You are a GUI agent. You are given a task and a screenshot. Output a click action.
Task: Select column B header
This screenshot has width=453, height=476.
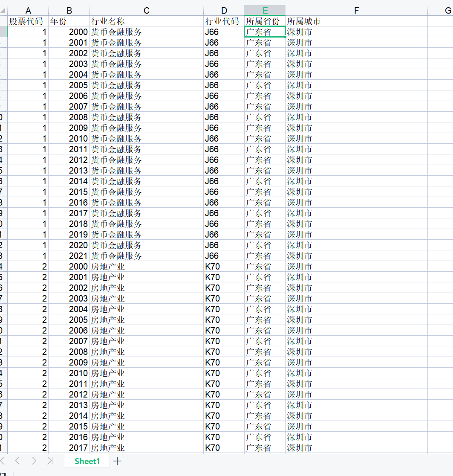(69, 11)
